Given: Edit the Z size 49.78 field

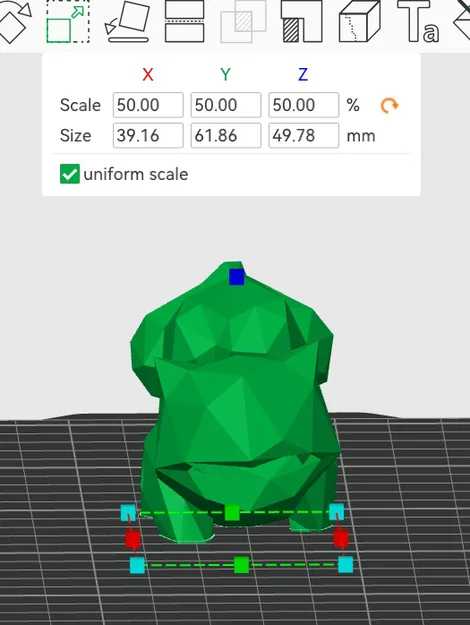Looking at the screenshot, I should click(x=303, y=136).
